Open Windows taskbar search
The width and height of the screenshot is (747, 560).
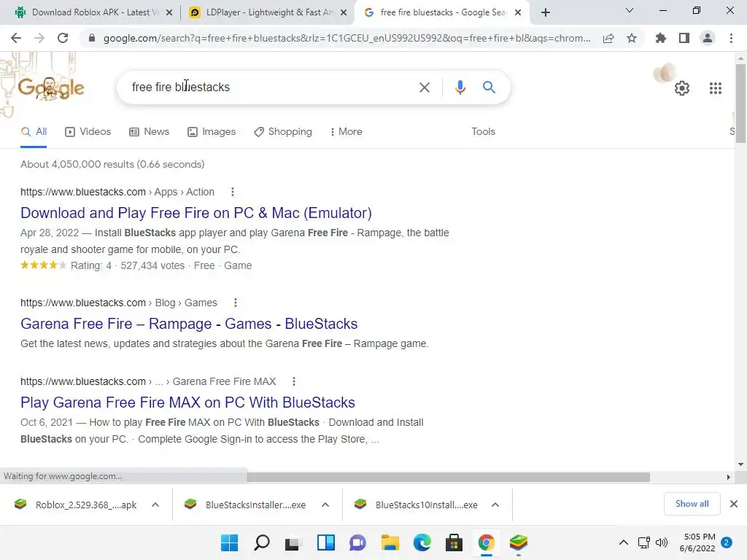(x=262, y=542)
